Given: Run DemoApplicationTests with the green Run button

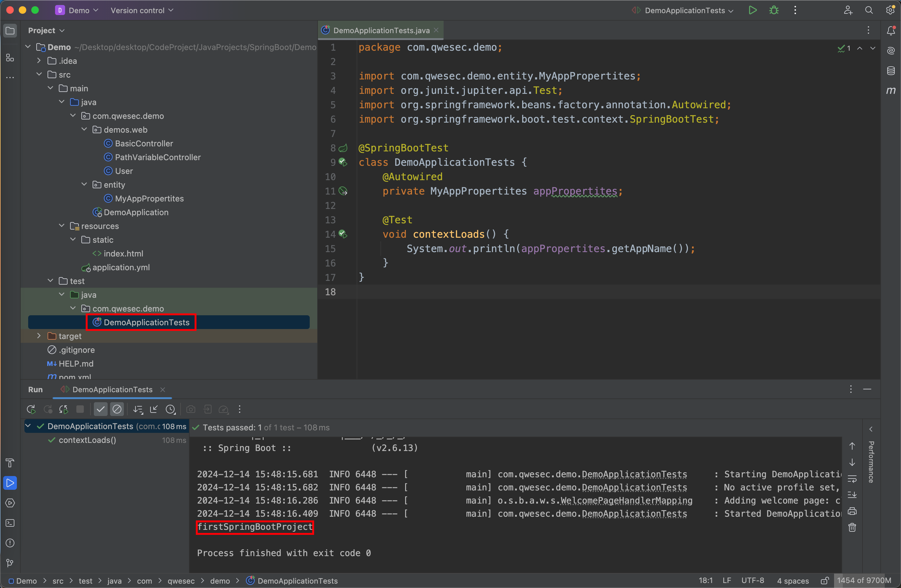Looking at the screenshot, I should coord(753,10).
